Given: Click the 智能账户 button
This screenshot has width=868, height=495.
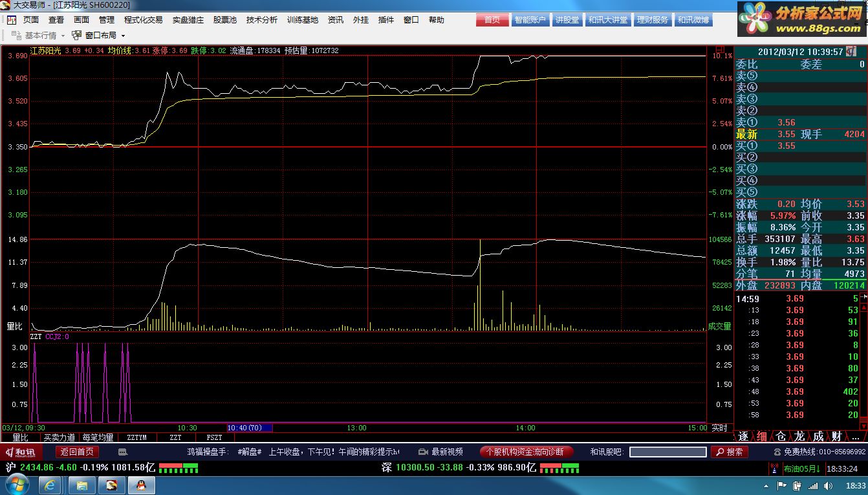Looking at the screenshot, I should point(531,20).
